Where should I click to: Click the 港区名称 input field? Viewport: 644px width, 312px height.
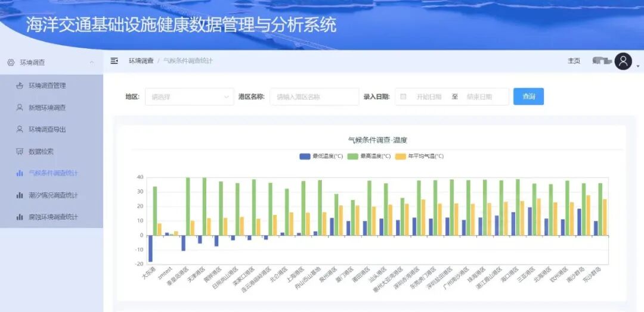(314, 96)
